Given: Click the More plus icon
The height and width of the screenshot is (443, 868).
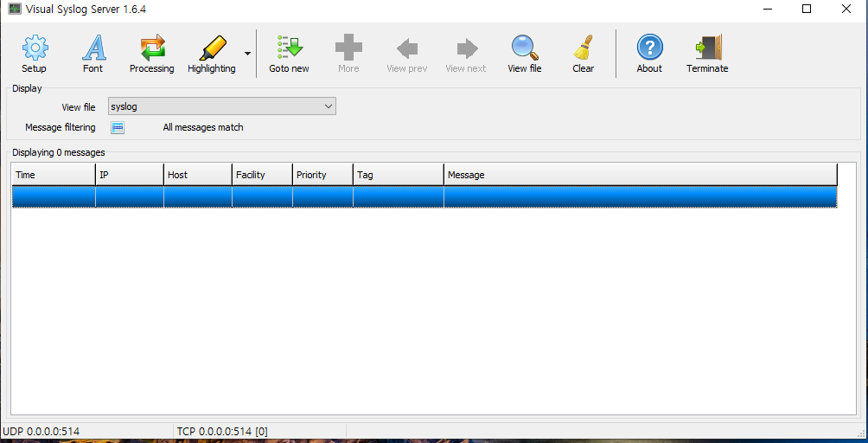Looking at the screenshot, I should click(x=348, y=48).
